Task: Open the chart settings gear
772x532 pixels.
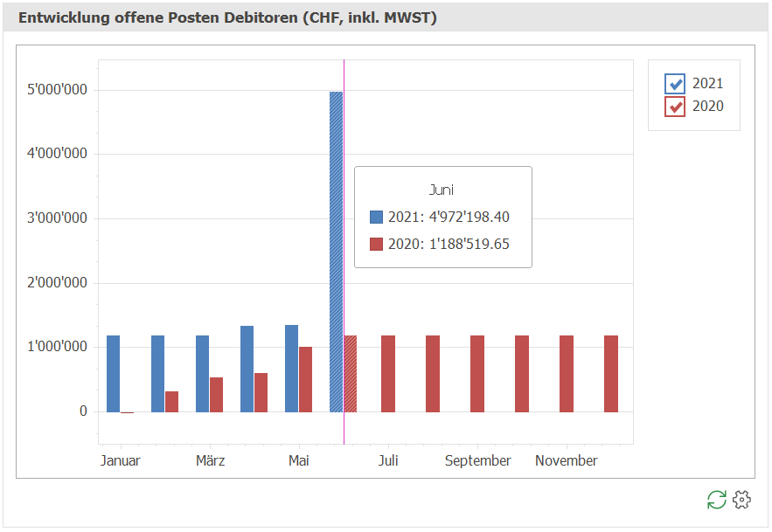Action: (x=741, y=500)
